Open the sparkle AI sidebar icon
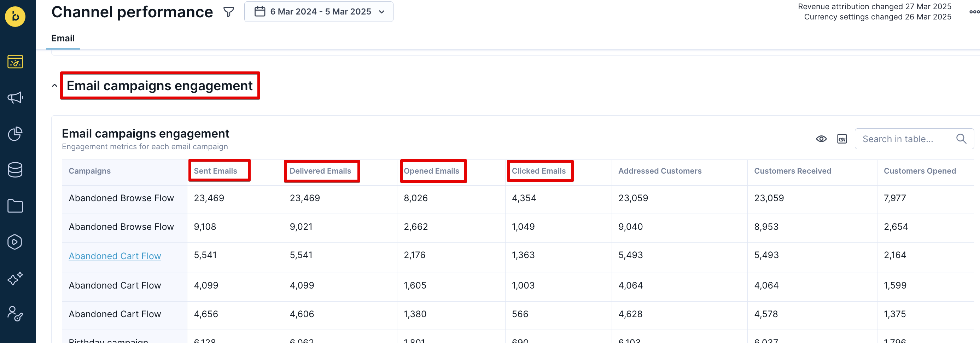The height and width of the screenshot is (343, 980). (15, 278)
